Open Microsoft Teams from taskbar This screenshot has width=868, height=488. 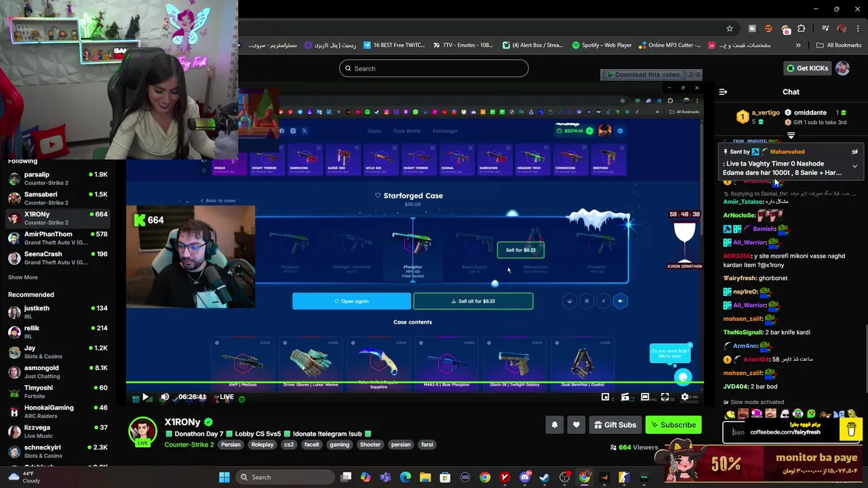coord(386,477)
